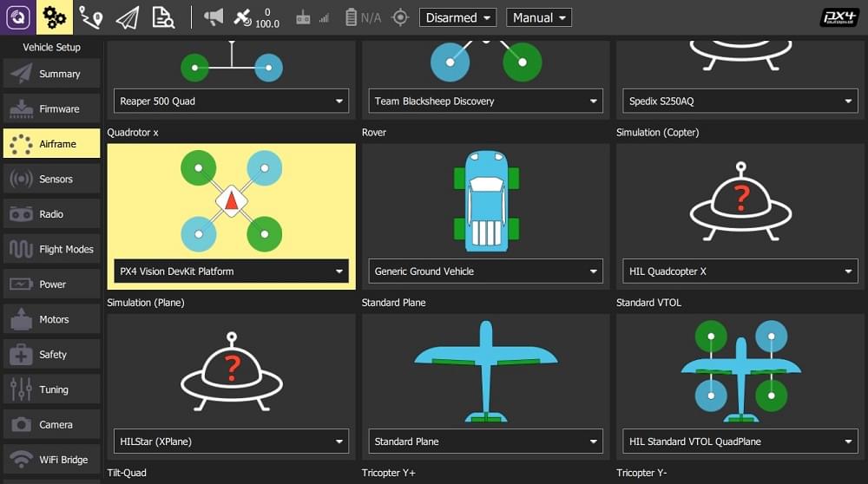
Task: Click the vehicle messages megaphone icon
Action: [x=214, y=17]
